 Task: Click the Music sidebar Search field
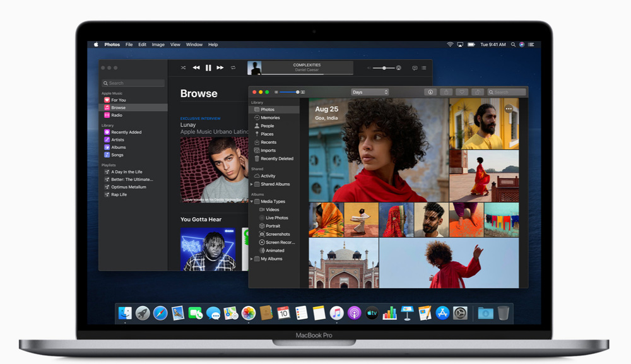[x=133, y=83]
